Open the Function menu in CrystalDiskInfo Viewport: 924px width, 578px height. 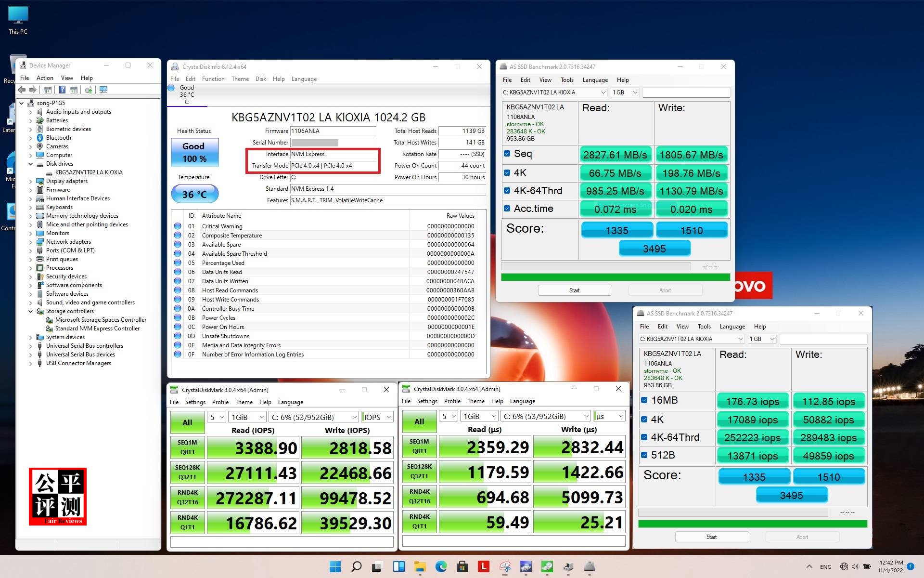point(213,79)
